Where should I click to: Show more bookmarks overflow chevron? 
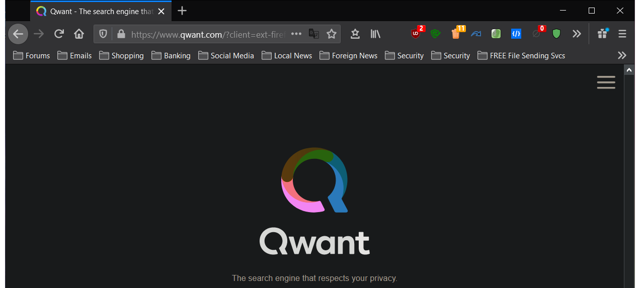point(622,55)
